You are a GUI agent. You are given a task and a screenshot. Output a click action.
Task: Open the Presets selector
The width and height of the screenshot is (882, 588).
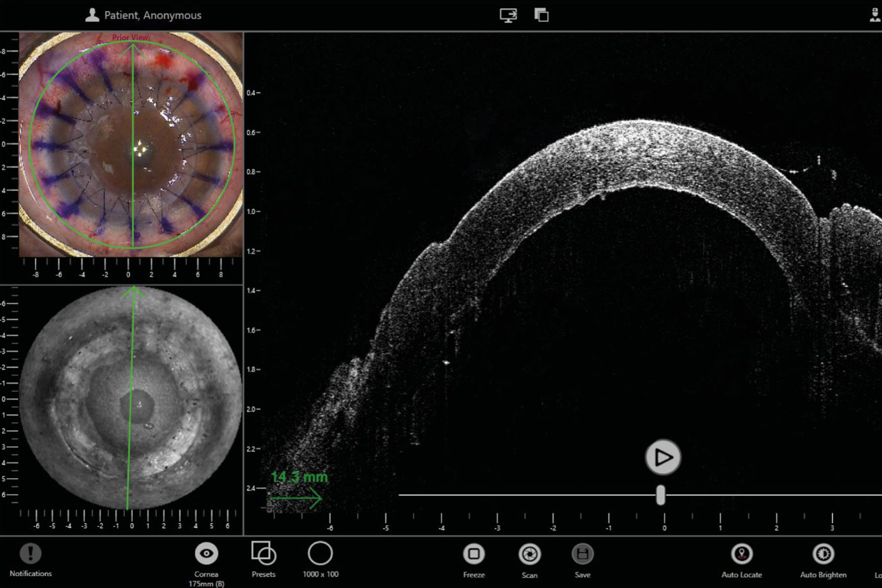point(264,554)
